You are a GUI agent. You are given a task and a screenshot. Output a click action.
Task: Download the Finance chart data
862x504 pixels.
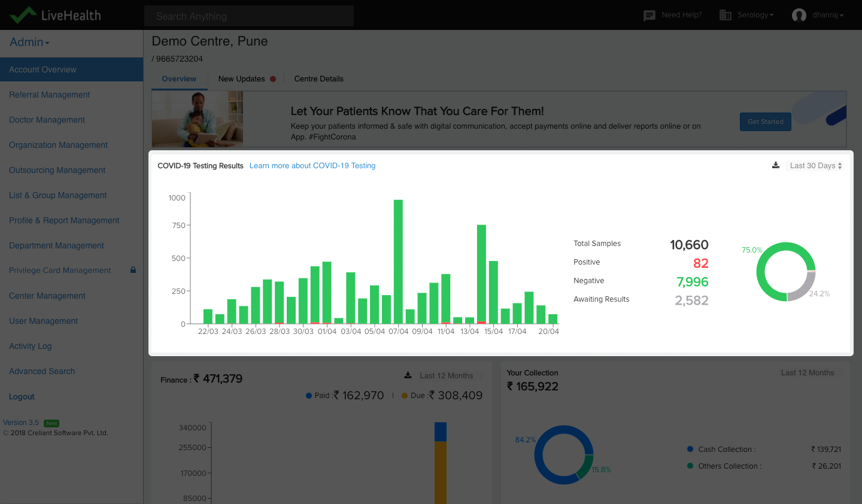pos(408,375)
